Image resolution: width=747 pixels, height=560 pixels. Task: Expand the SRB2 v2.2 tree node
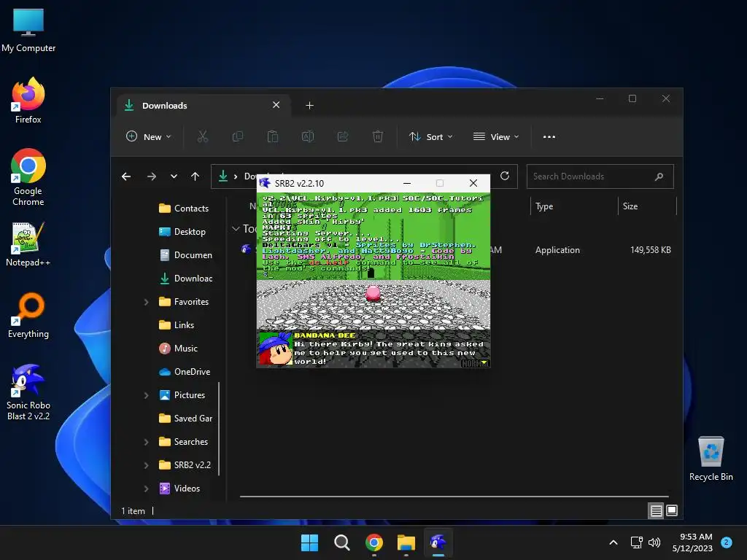click(x=146, y=465)
